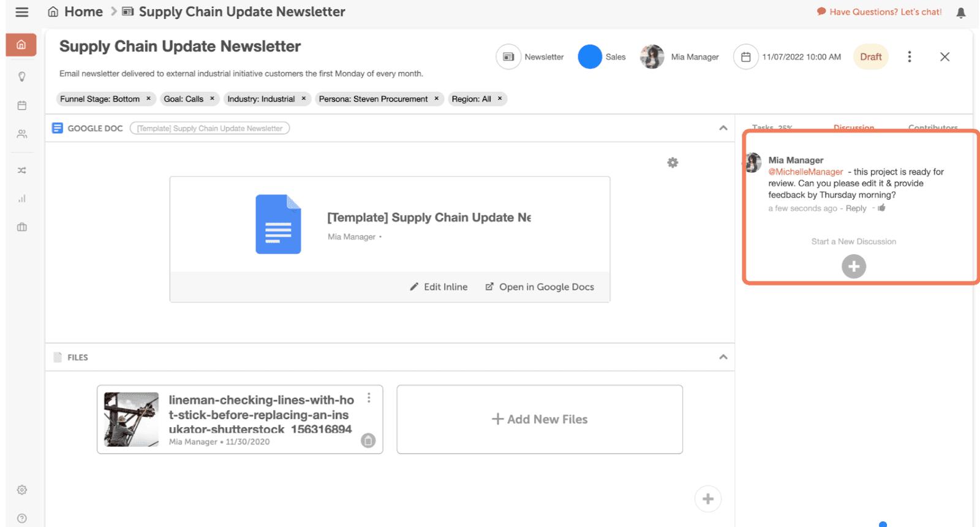Click the Newsletter content type icon

(508, 57)
